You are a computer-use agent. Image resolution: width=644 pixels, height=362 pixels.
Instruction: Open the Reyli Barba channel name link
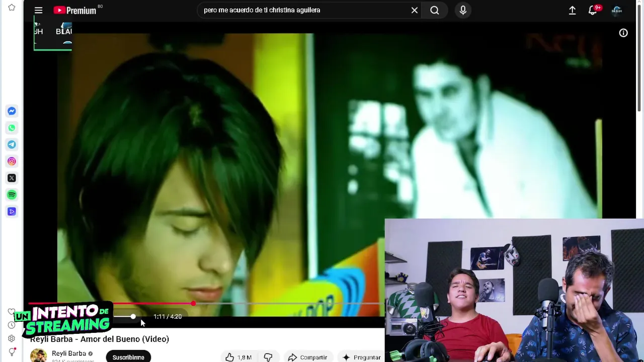click(x=69, y=353)
